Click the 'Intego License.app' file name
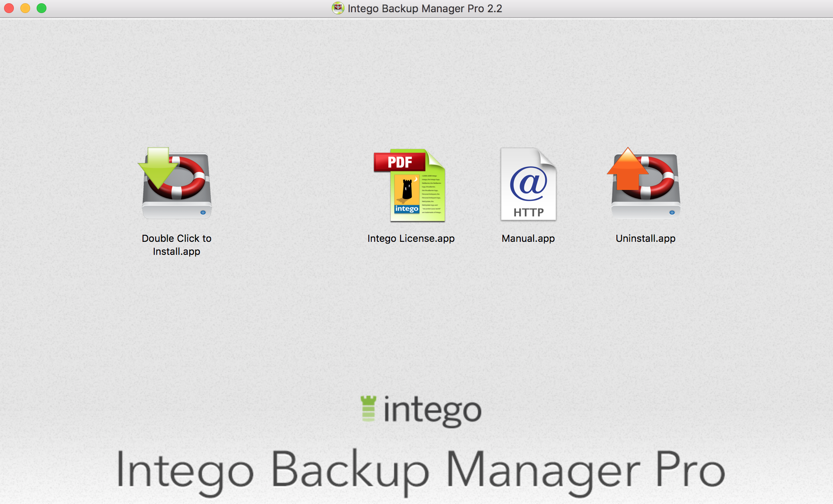This screenshot has height=504, width=833. coord(411,238)
